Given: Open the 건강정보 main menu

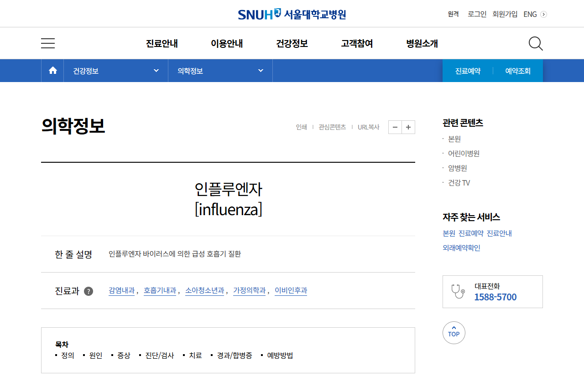Looking at the screenshot, I should tap(292, 44).
